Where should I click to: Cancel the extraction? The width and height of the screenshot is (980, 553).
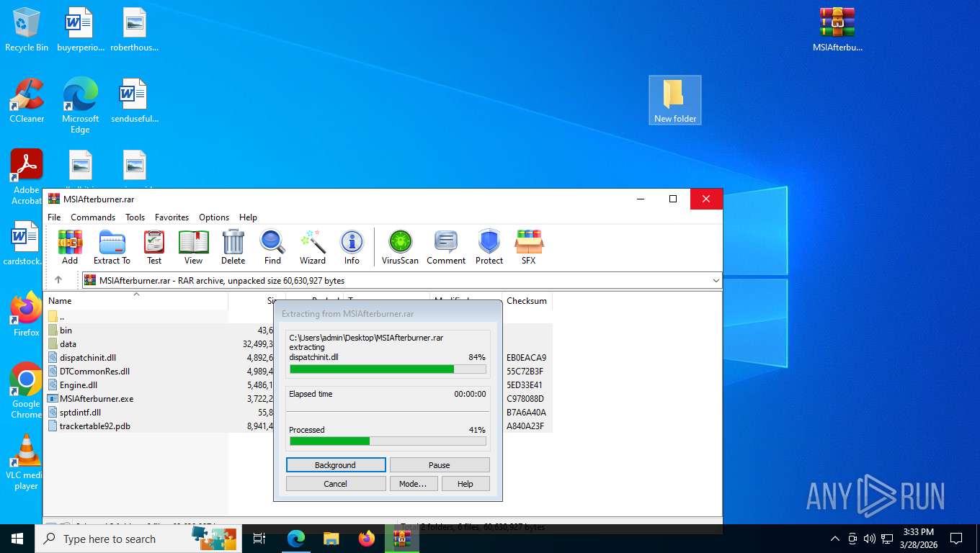336,484
